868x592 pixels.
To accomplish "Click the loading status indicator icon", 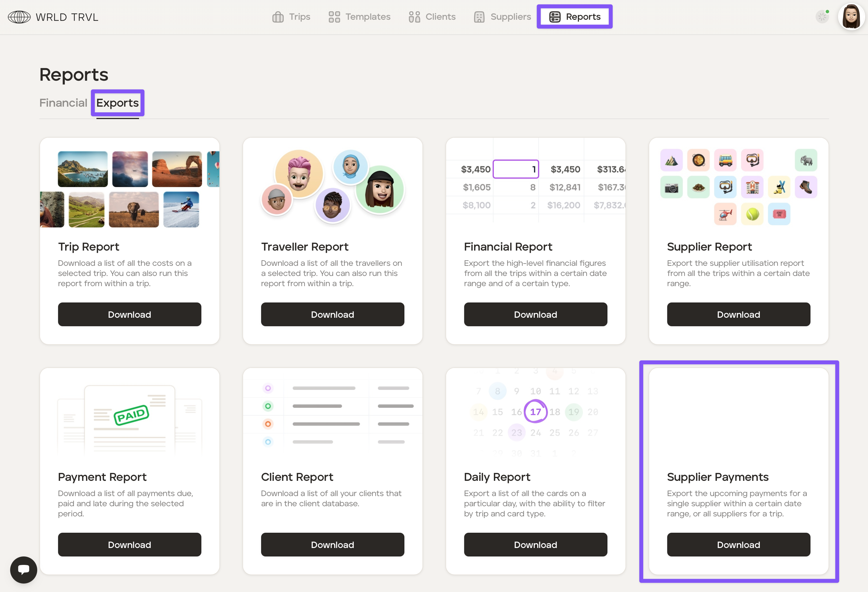I will [x=822, y=17].
